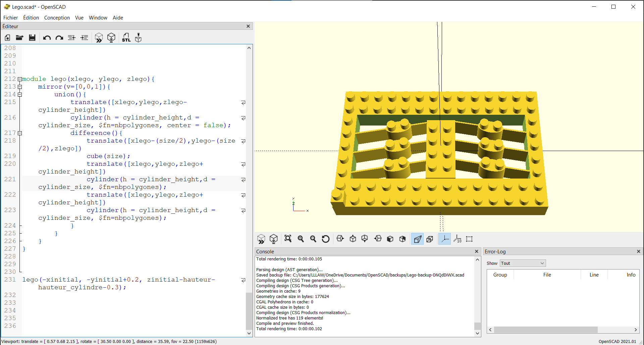644x345 pixels.
Task: Open the Conception menu
Action: (57, 18)
